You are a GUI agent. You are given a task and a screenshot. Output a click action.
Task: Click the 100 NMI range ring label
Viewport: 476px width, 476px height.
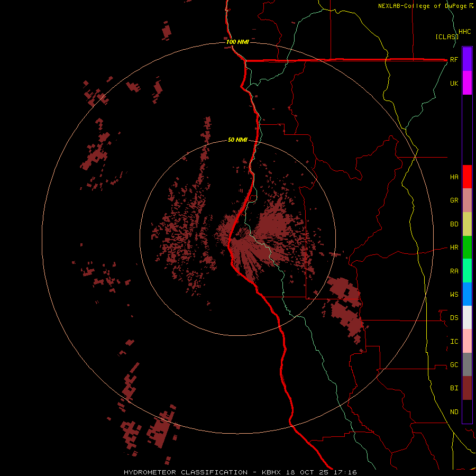(237, 42)
